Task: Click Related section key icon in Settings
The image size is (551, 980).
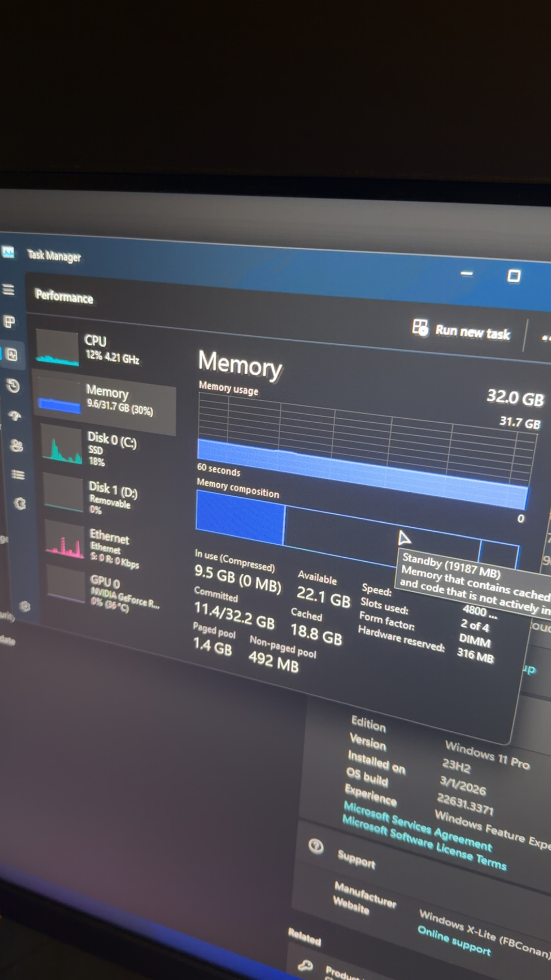Action: point(305,966)
